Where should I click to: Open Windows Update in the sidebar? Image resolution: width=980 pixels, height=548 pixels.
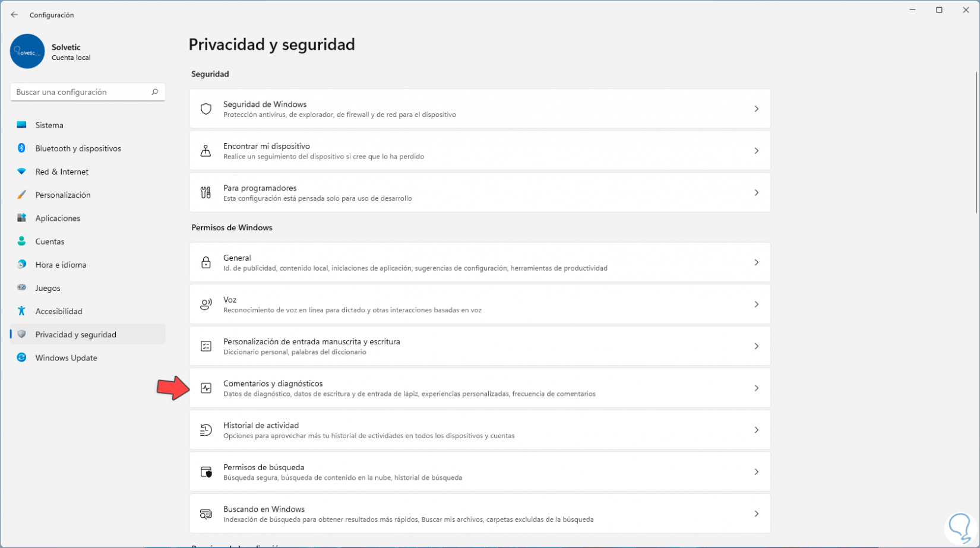click(66, 358)
